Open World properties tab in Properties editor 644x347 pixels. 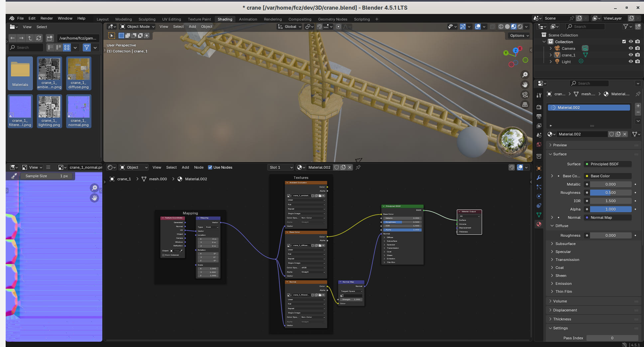pos(539,144)
